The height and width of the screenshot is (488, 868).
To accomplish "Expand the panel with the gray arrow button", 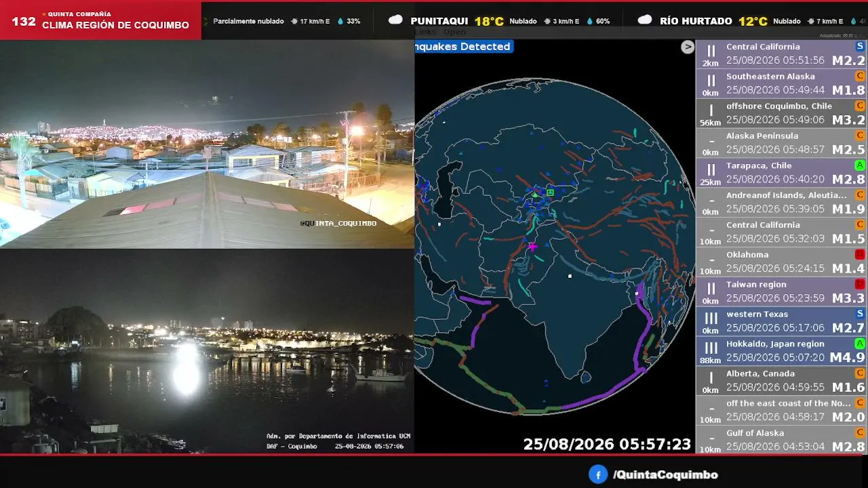I will (688, 47).
